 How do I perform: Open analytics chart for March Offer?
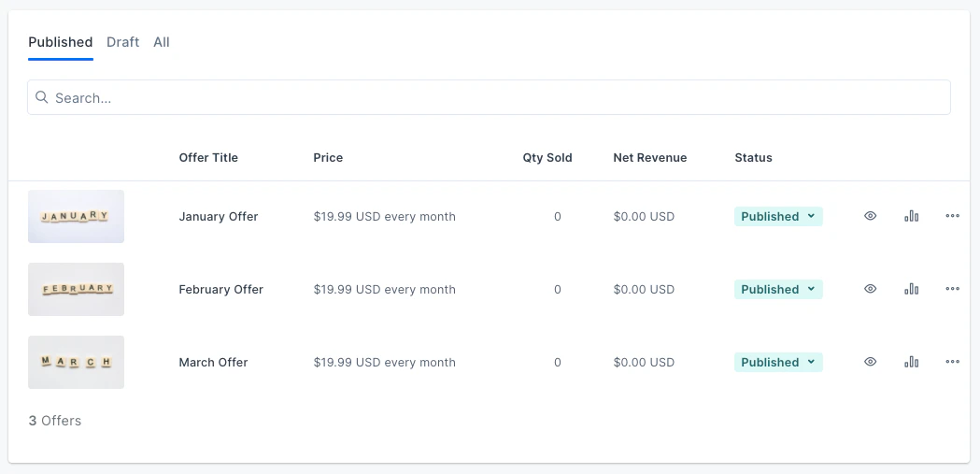pyautogui.click(x=911, y=362)
